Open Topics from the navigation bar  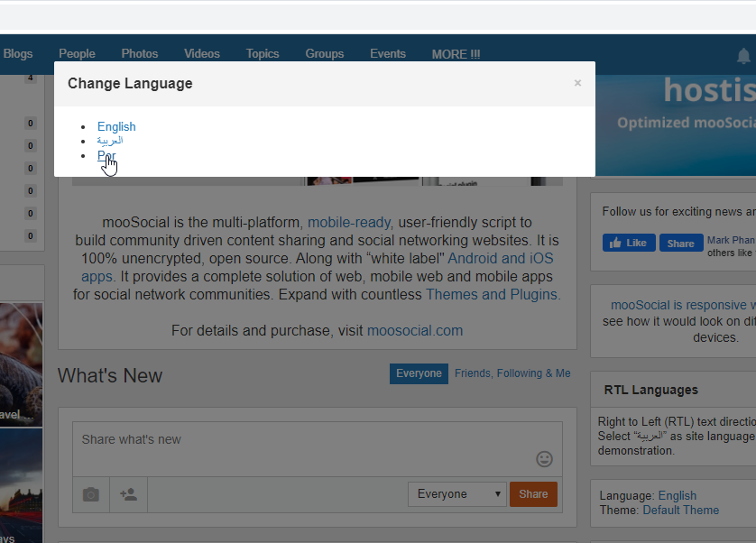263,53
